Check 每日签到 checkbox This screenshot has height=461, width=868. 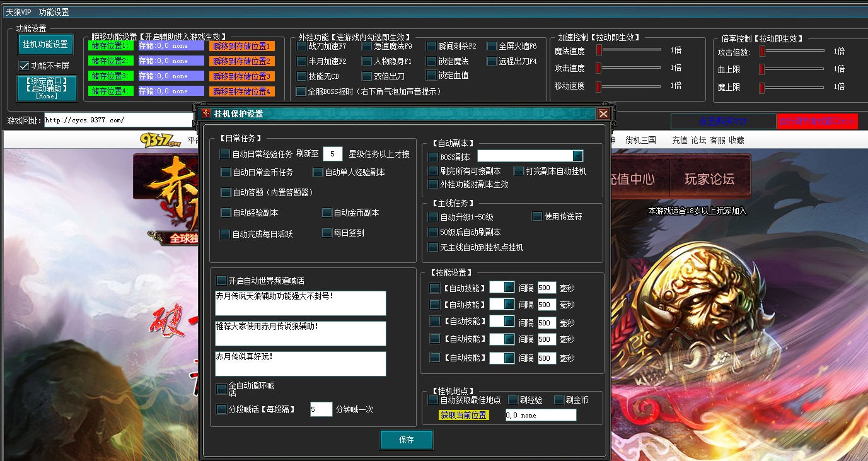pos(327,233)
